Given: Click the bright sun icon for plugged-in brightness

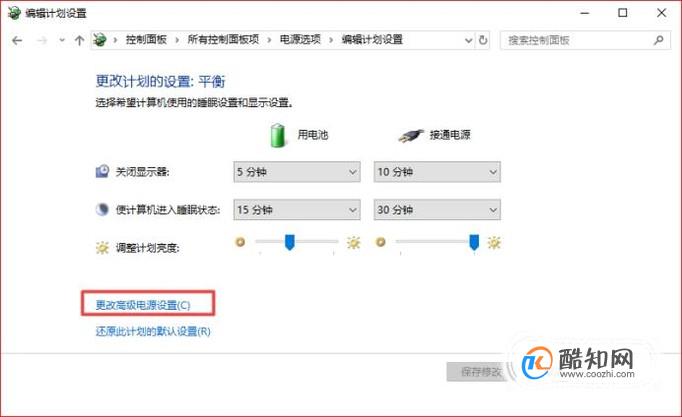Looking at the screenshot, I should coord(494,242).
